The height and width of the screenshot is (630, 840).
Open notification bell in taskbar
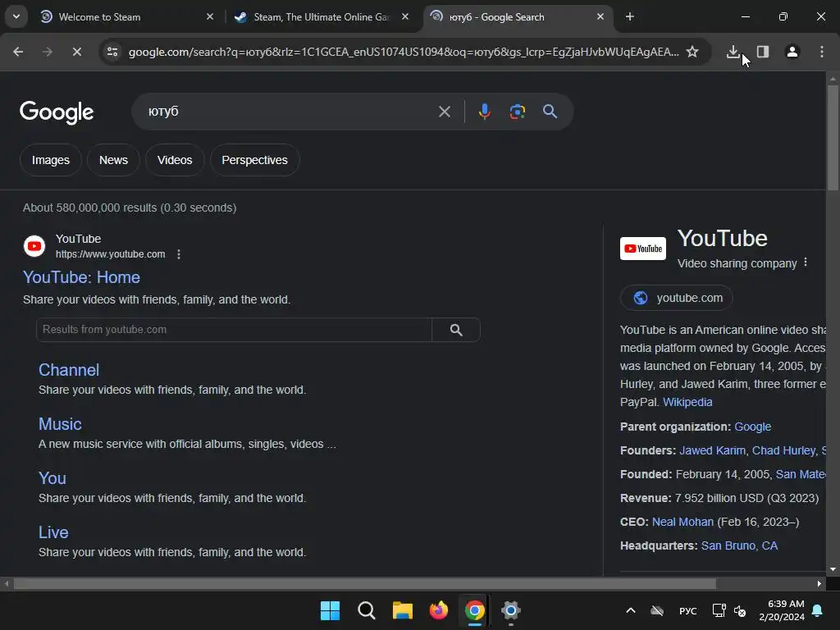coord(818,610)
